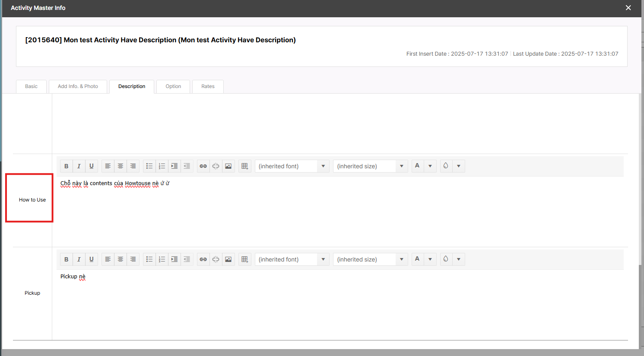Screen dimensions: 644x356
Task: Toggle underline in the How to Use editor
Action: coord(92,166)
